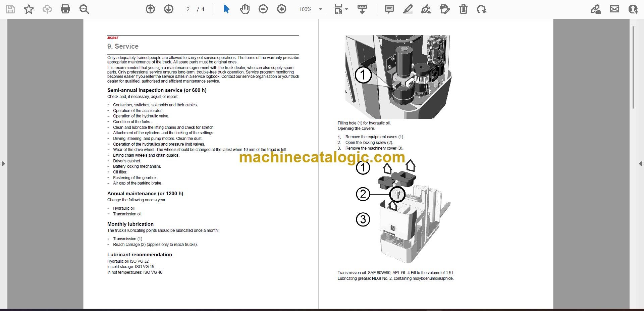Activate the hand pan tool
This screenshot has width=644, height=311.
(245, 9)
